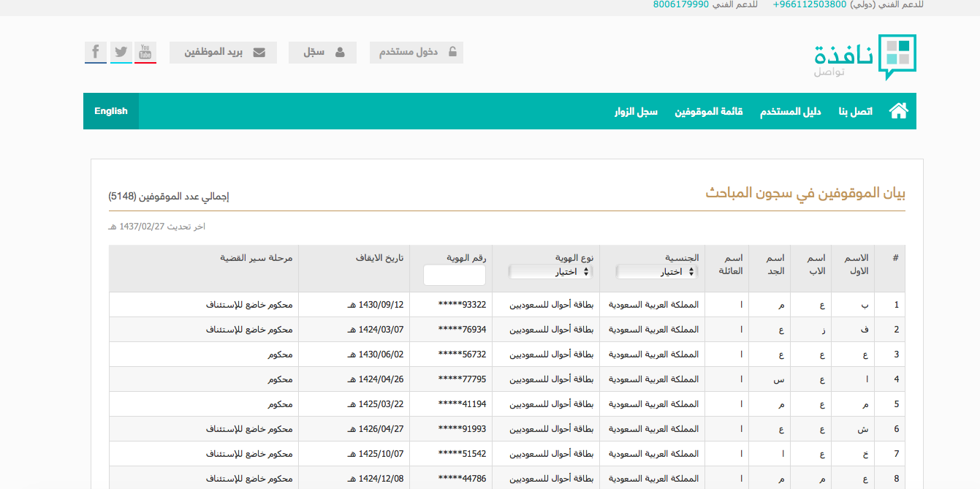
Task: Open the Twitter social icon
Action: tap(121, 53)
